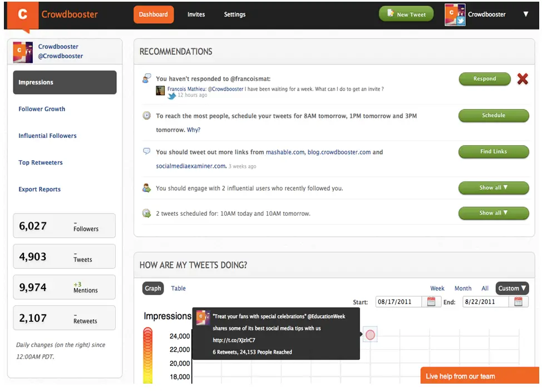The width and height of the screenshot is (542, 392).
Task: Click the Crowdbooster logo icon
Action: (x=23, y=15)
